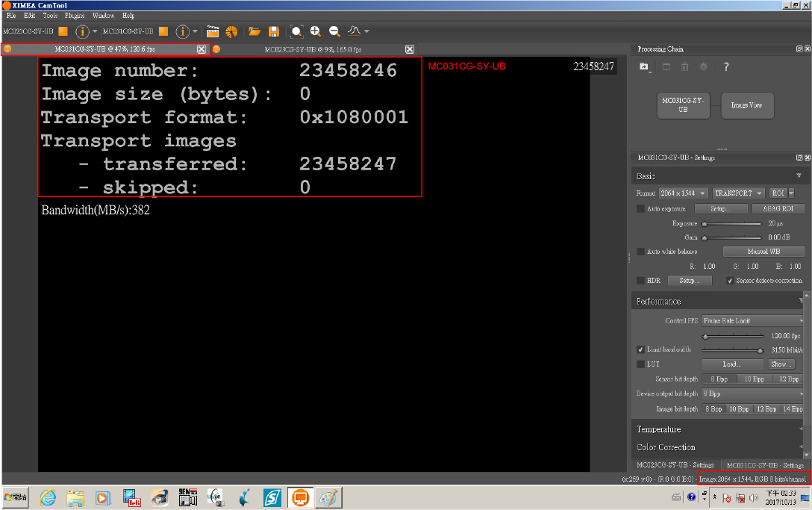Click the Manual WB button
Screen dimensions: 812x510
pyautogui.click(x=763, y=252)
